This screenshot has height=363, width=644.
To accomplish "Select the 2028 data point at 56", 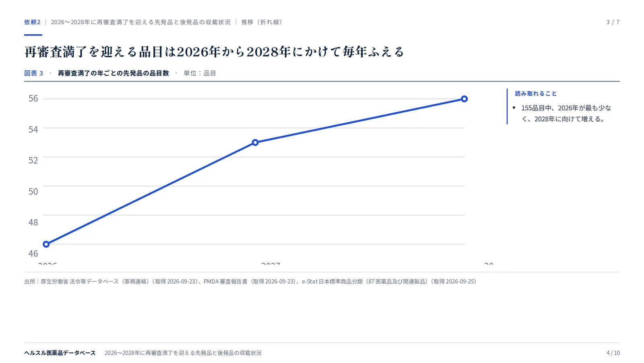I will pos(464,99).
